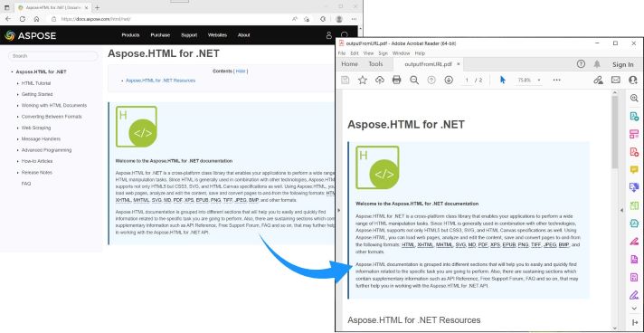Share a link using the link icon in Acrobat

(x=599, y=81)
